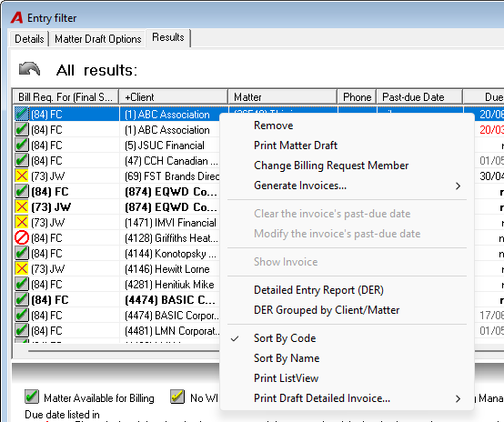Choose Change Billing Request Member
Viewport: 504px width, 422px height.
[331, 166]
